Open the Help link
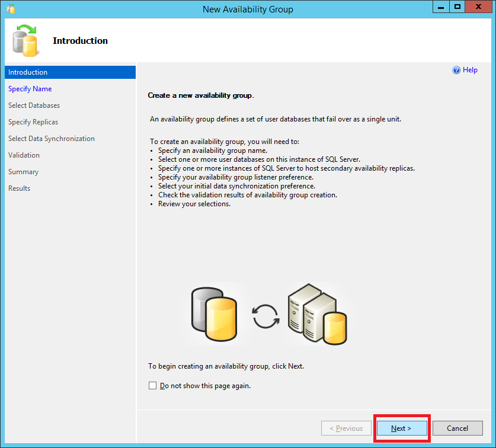 [470, 70]
